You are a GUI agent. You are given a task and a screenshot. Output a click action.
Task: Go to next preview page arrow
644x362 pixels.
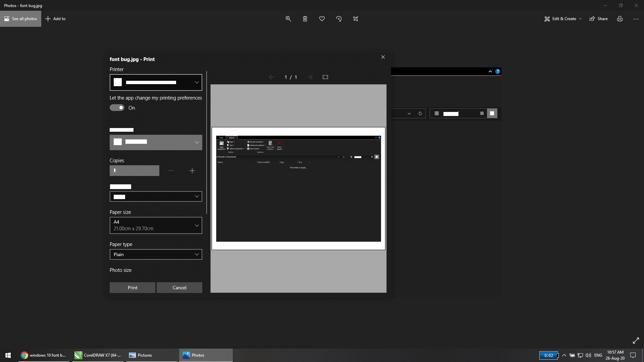click(310, 77)
